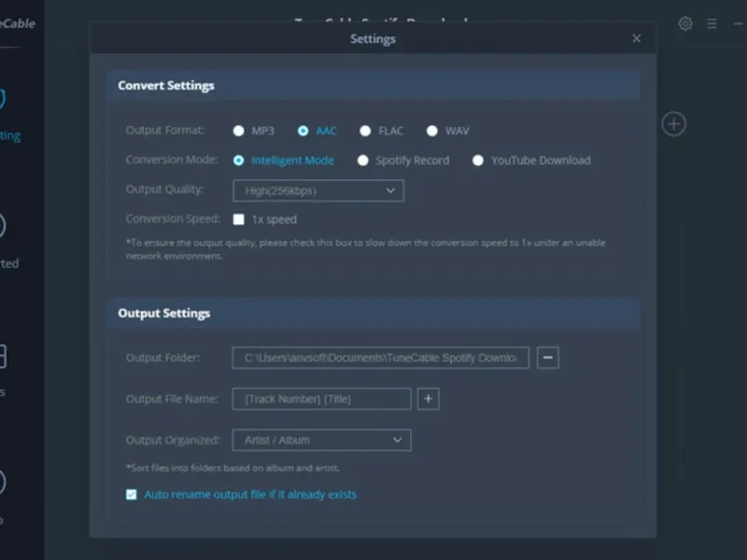Choose FLAC output format
Screen dimensions: 747x560
(x=365, y=131)
